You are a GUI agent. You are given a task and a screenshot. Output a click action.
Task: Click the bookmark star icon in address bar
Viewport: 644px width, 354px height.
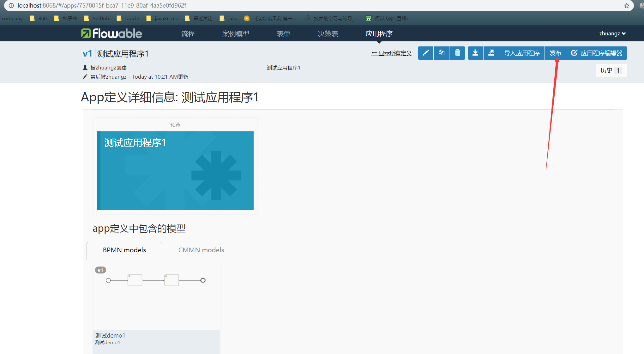point(627,5)
